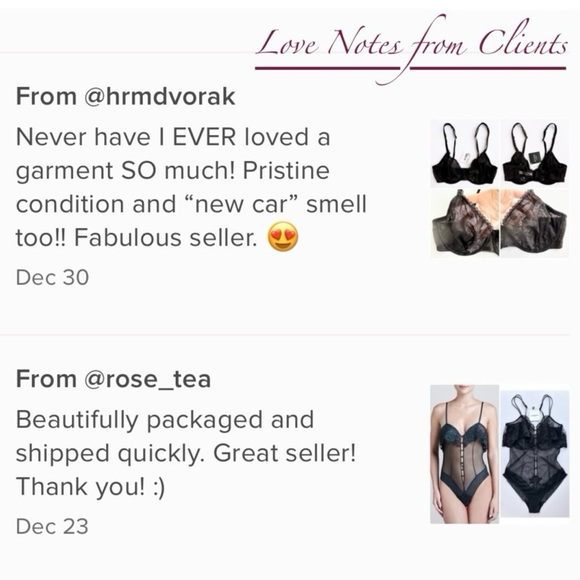
Task: Open the @rose_tea username link
Action: (147, 380)
